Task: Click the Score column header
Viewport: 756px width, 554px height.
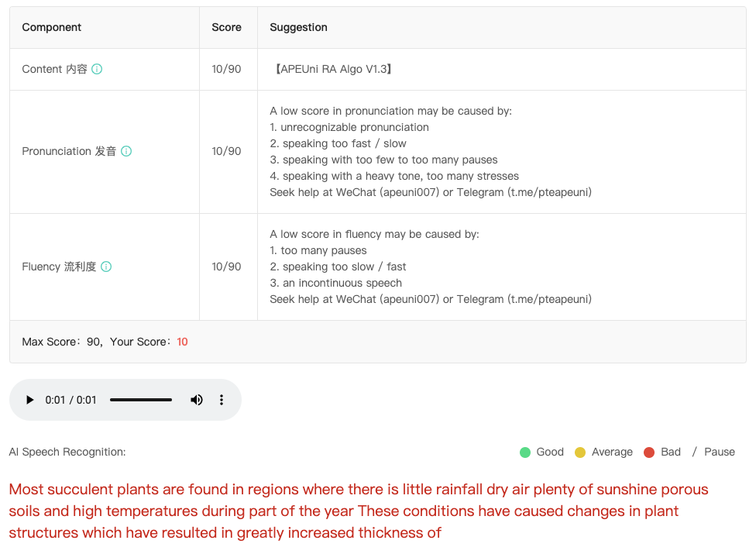Action: point(227,27)
